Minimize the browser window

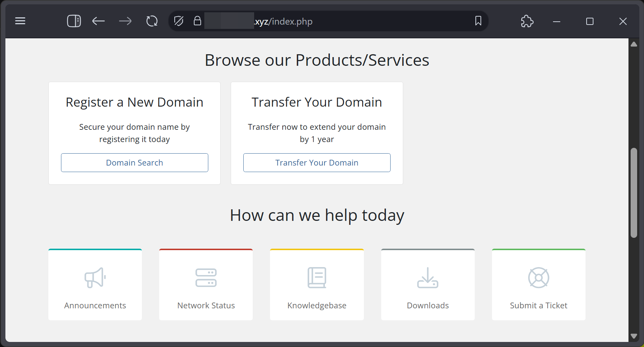pyautogui.click(x=557, y=21)
